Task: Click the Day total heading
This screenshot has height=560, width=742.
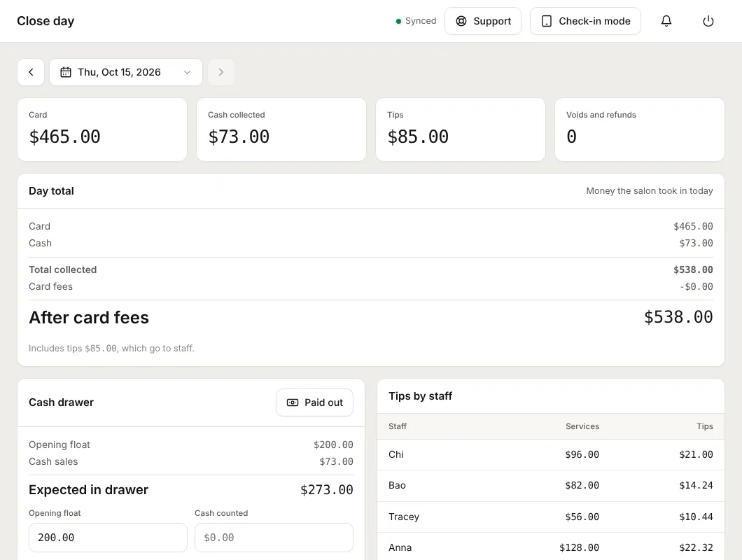Action: (x=51, y=191)
